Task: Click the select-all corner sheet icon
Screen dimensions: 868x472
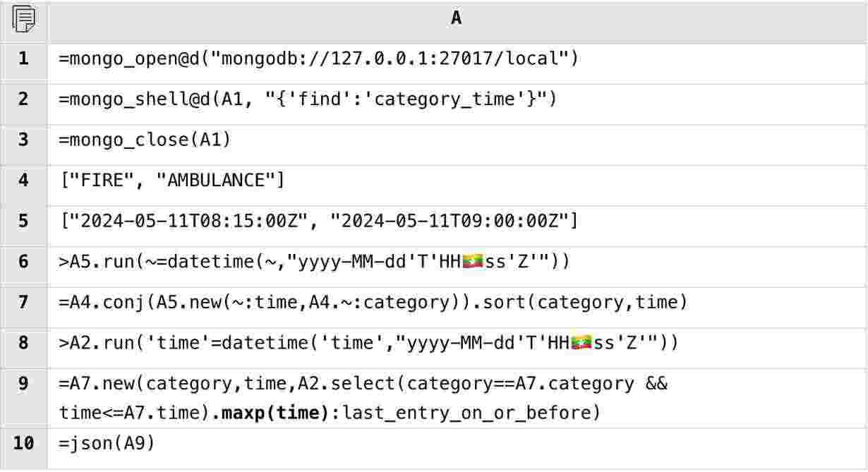Action: [23, 19]
